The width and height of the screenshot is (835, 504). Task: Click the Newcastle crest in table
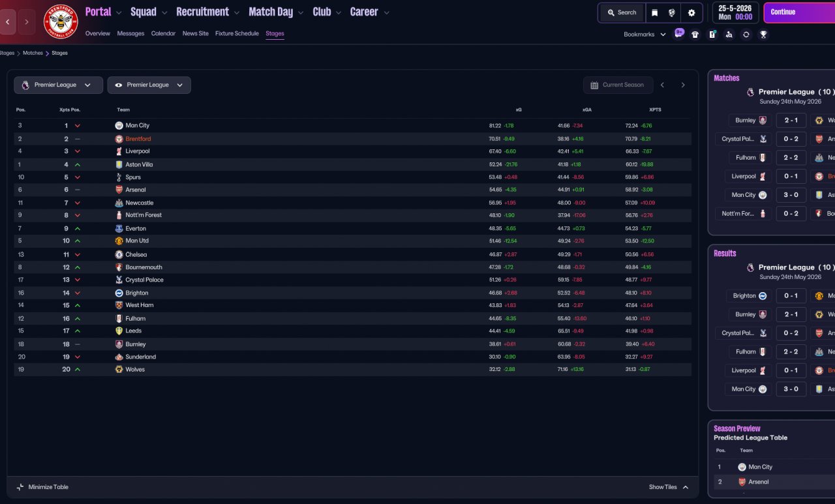(119, 203)
